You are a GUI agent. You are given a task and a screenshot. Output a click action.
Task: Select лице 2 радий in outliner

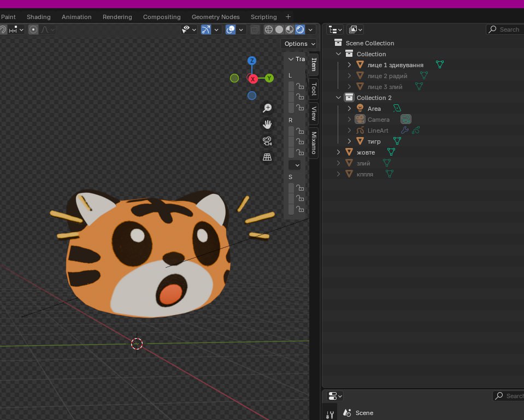tap(387, 76)
